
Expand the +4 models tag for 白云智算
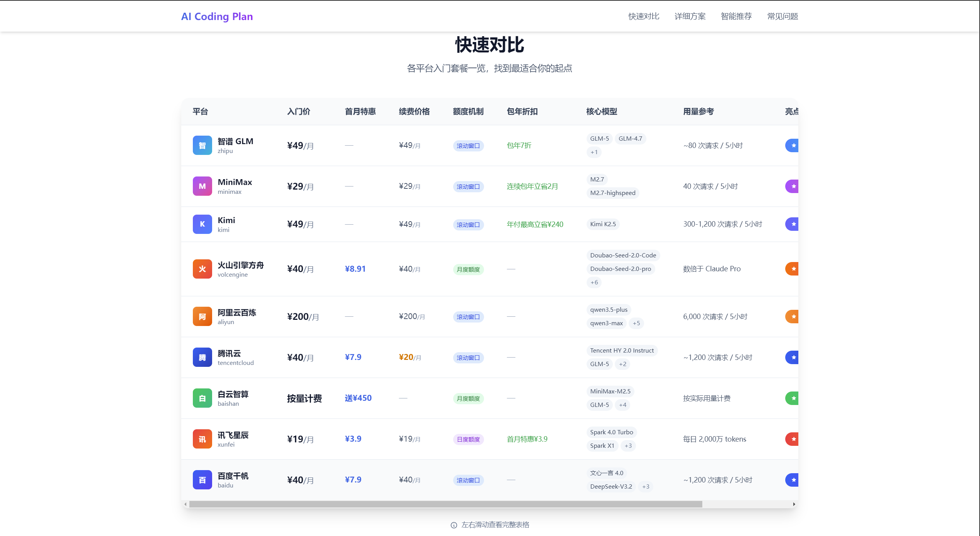tap(622, 405)
